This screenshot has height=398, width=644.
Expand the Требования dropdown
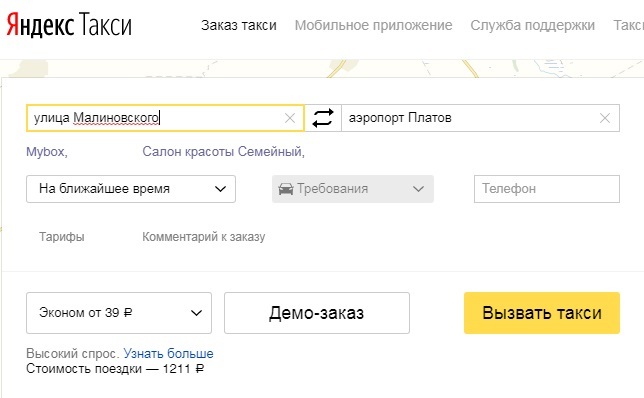point(353,189)
